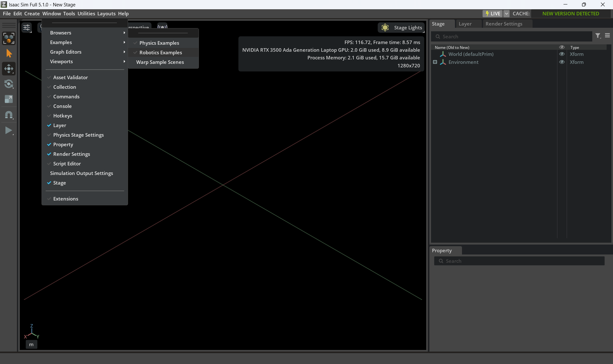Click the Stage Lights button
The image size is (613, 364).
pyautogui.click(x=401, y=28)
